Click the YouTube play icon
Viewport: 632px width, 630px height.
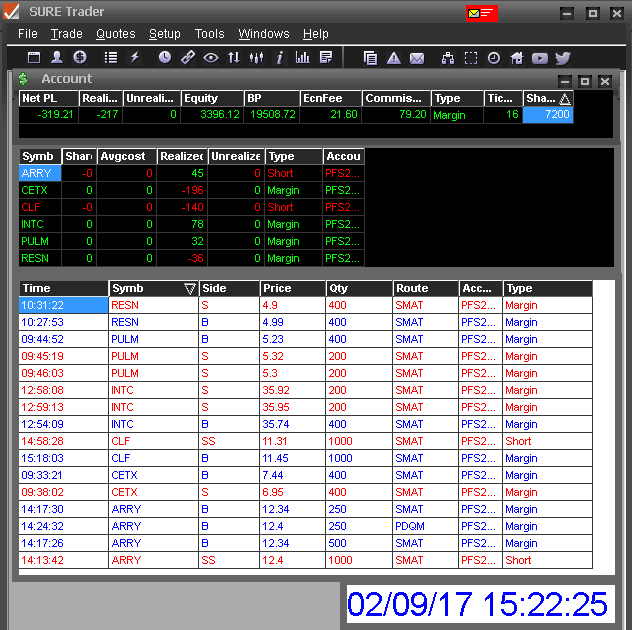pyautogui.click(x=540, y=58)
